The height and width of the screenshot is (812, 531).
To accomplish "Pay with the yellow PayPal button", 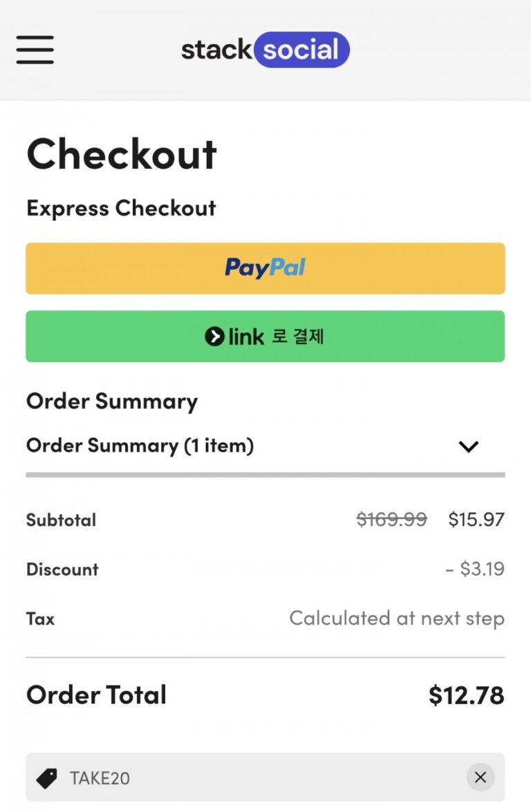I will pyautogui.click(x=265, y=268).
